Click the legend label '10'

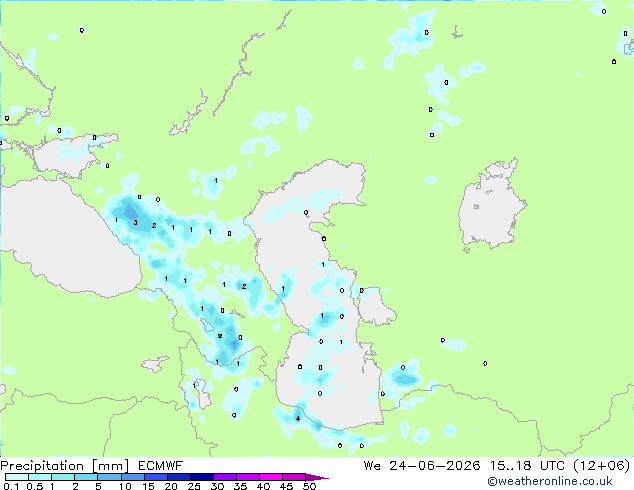coord(125,486)
